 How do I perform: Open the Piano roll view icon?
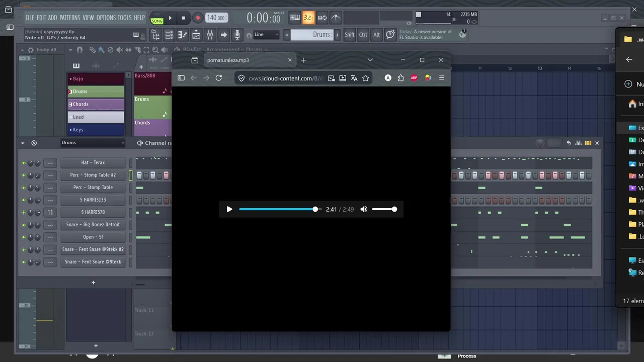coord(183,35)
